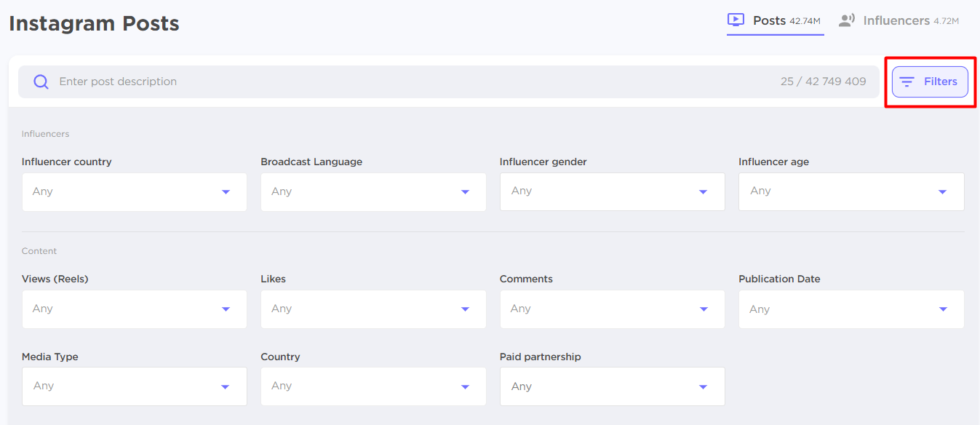This screenshot has height=425, width=980.
Task: Open the Media Type dropdown
Action: (x=135, y=386)
